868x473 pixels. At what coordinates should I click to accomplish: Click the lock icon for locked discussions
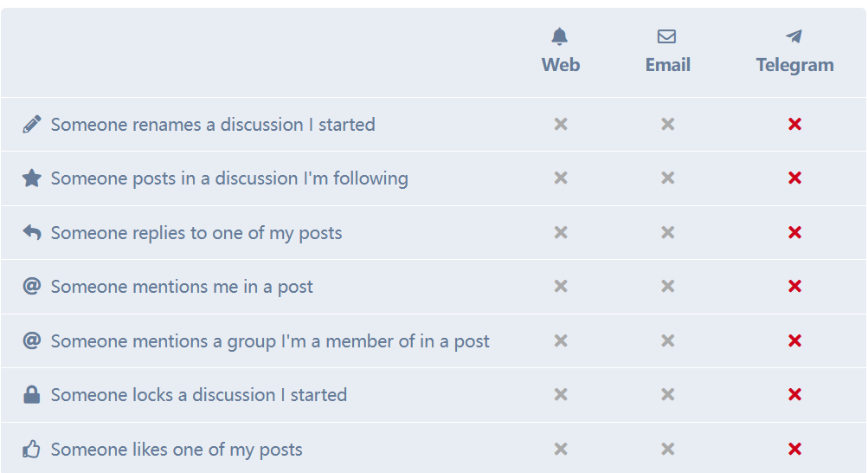31,394
